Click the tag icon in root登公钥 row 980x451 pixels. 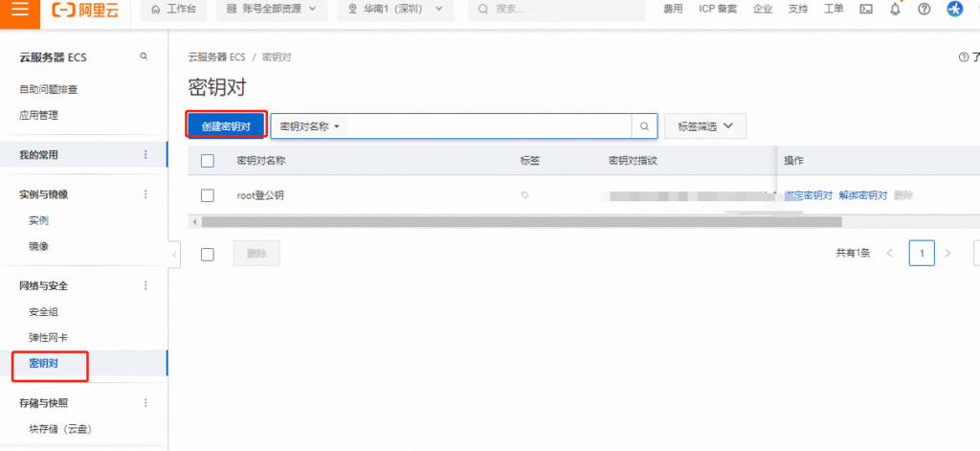(524, 195)
